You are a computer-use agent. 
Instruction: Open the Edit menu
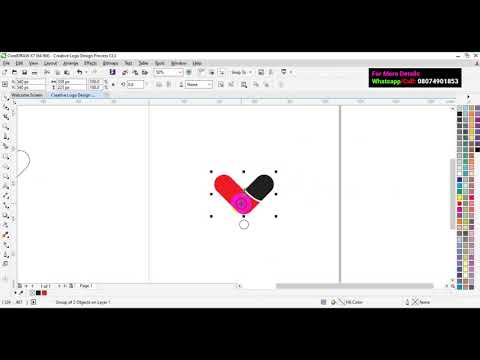coord(19,63)
